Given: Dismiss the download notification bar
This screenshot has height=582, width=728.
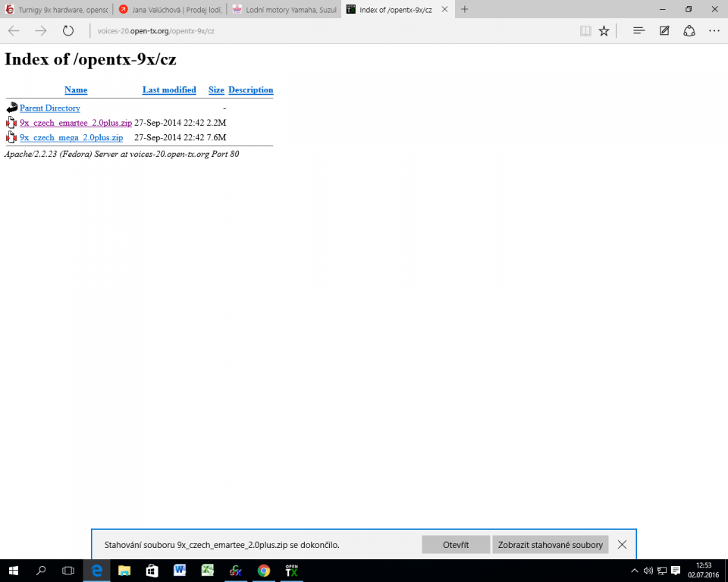Looking at the screenshot, I should coord(622,545).
